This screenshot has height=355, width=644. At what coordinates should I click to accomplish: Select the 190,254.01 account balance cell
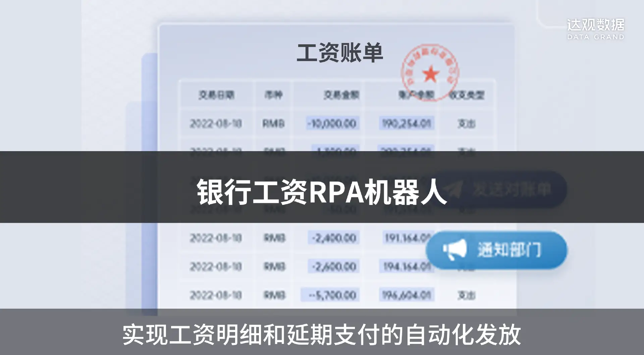click(x=406, y=124)
